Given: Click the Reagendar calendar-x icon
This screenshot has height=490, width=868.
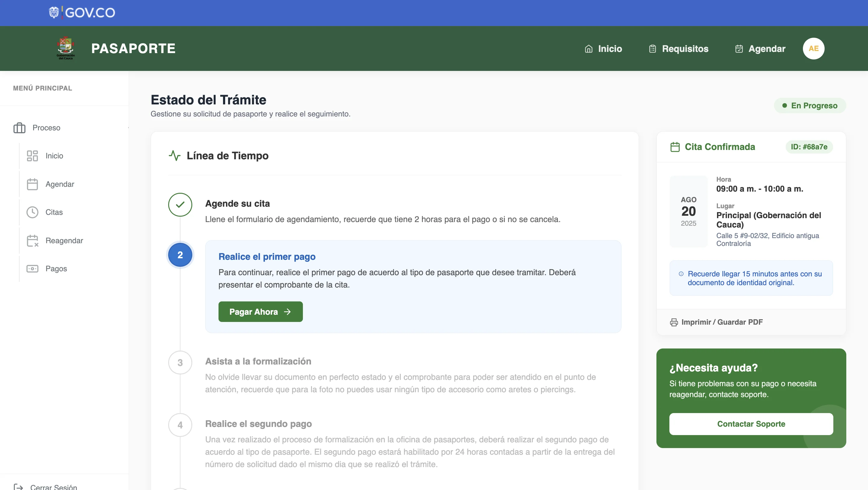Looking at the screenshot, I should (x=32, y=240).
